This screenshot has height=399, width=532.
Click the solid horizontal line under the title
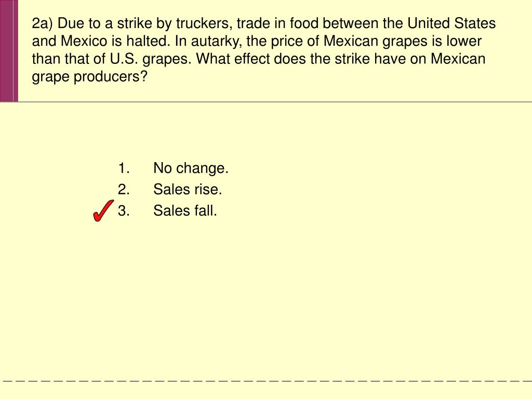[x=275, y=101]
